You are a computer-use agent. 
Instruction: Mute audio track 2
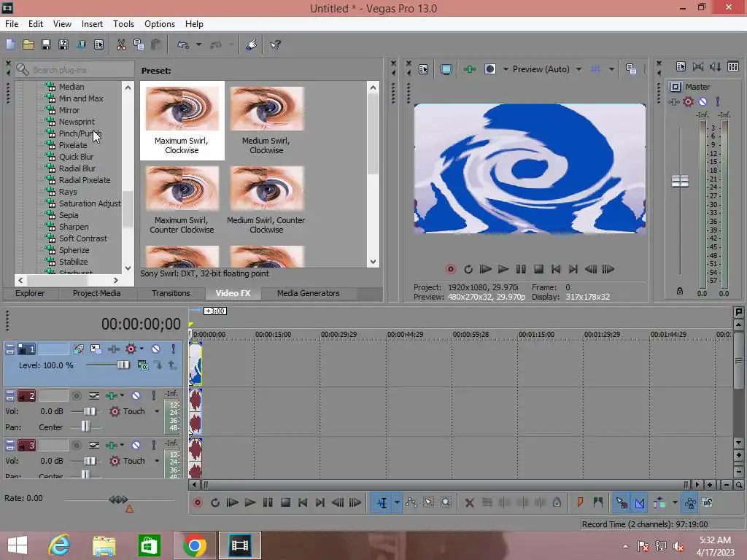[x=136, y=396]
